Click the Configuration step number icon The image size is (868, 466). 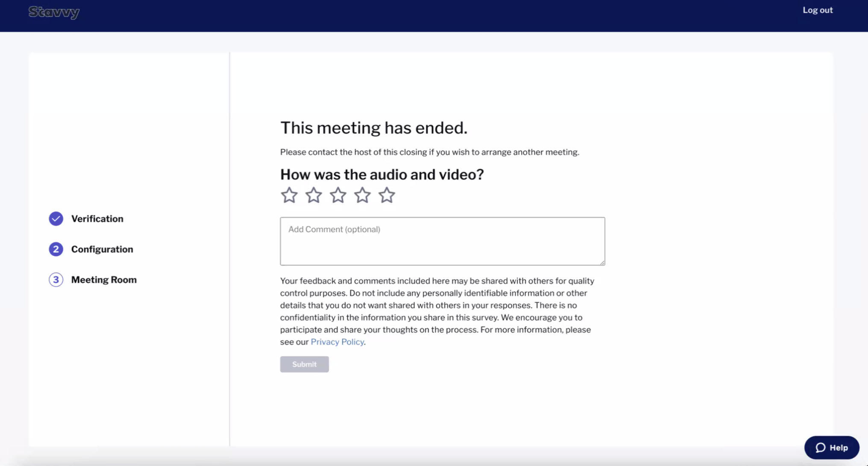coord(56,249)
